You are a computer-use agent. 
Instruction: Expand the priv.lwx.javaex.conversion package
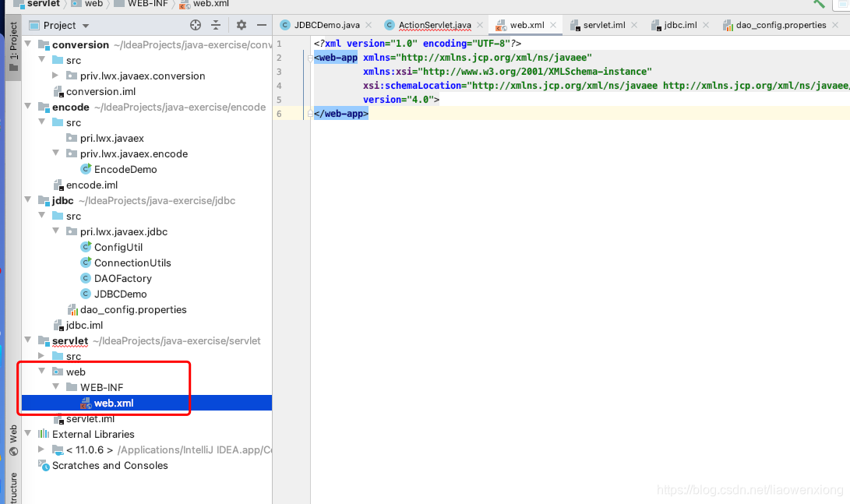pos(55,76)
